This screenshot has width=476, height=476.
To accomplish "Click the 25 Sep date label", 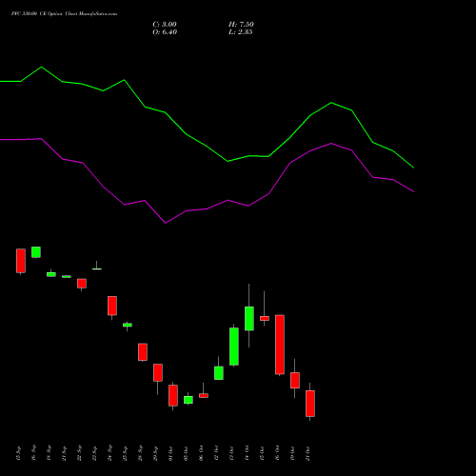I will click(125, 453).
